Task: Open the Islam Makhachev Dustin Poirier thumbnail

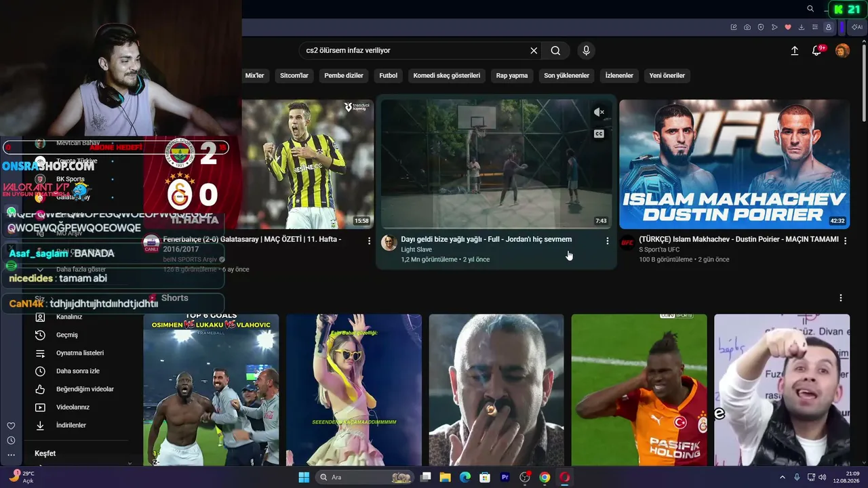Action: [x=734, y=164]
